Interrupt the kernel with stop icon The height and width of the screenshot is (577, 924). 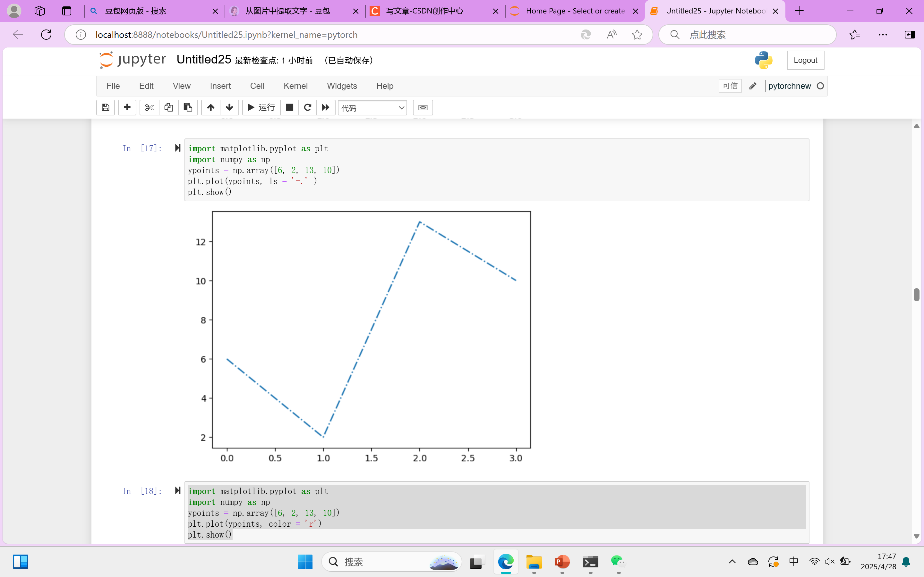point(289,108)
